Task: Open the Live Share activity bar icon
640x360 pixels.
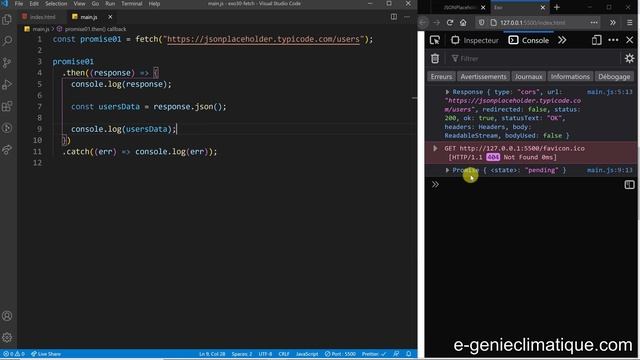Action: (7, 150)
